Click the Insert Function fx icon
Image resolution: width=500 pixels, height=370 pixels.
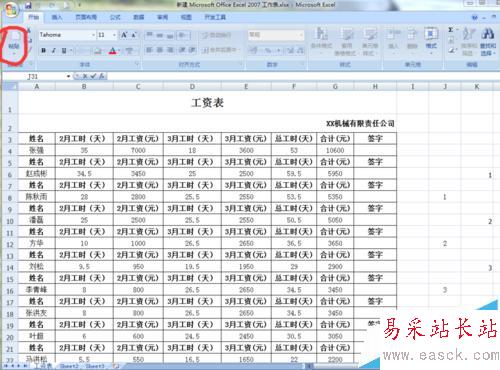[101, 77]
